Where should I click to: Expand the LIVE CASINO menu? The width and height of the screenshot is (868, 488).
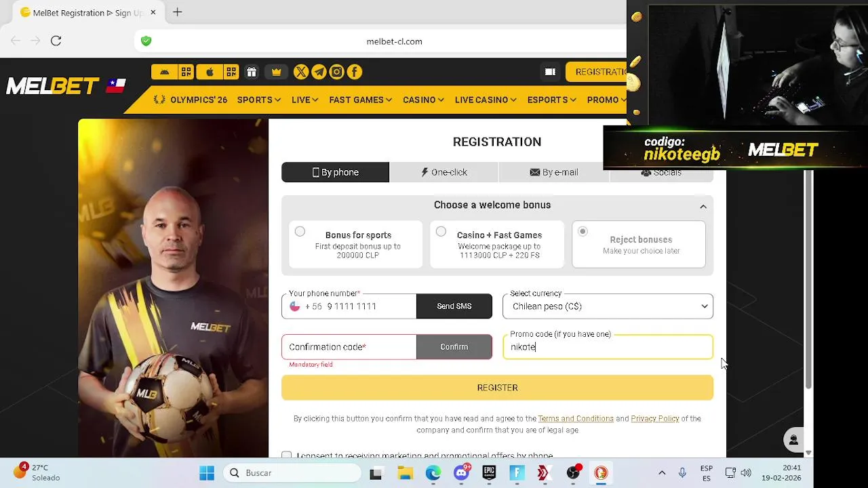pos(486,100)
